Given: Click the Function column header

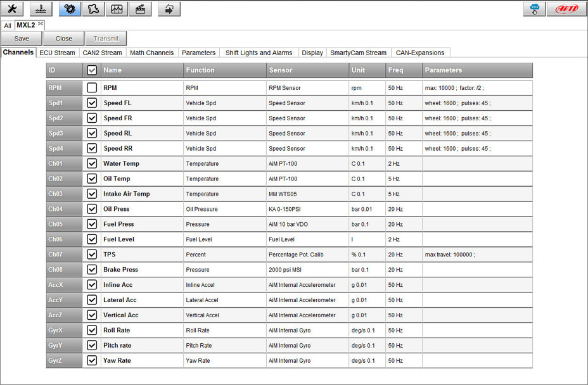Looking at the screenshot, I should point(225,70).
